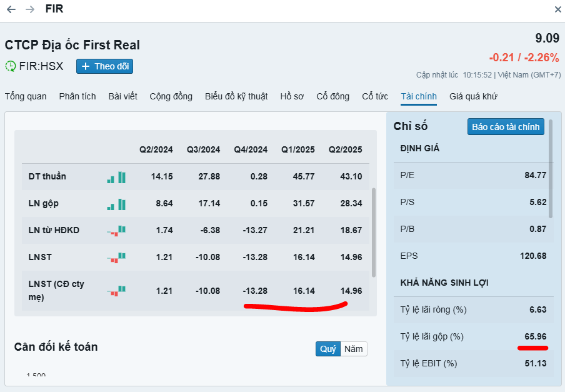This screenshot has width=565, height=392.
Task: Click the green clock icon beside FIR:HSX
Action: coord(11,66)
